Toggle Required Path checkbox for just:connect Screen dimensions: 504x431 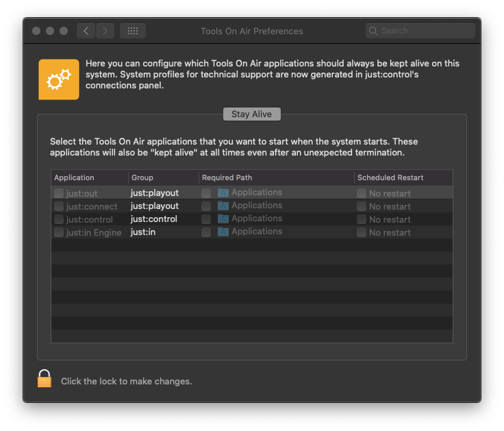(x=206, y=206)
